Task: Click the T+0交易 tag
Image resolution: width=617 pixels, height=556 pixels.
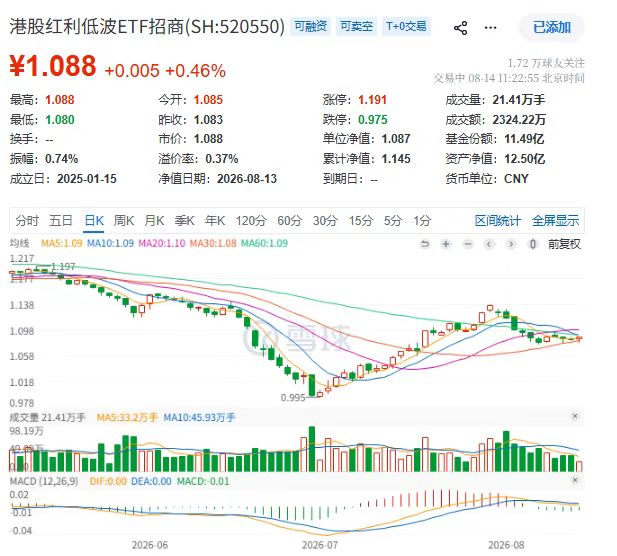Action: point(406,26)
